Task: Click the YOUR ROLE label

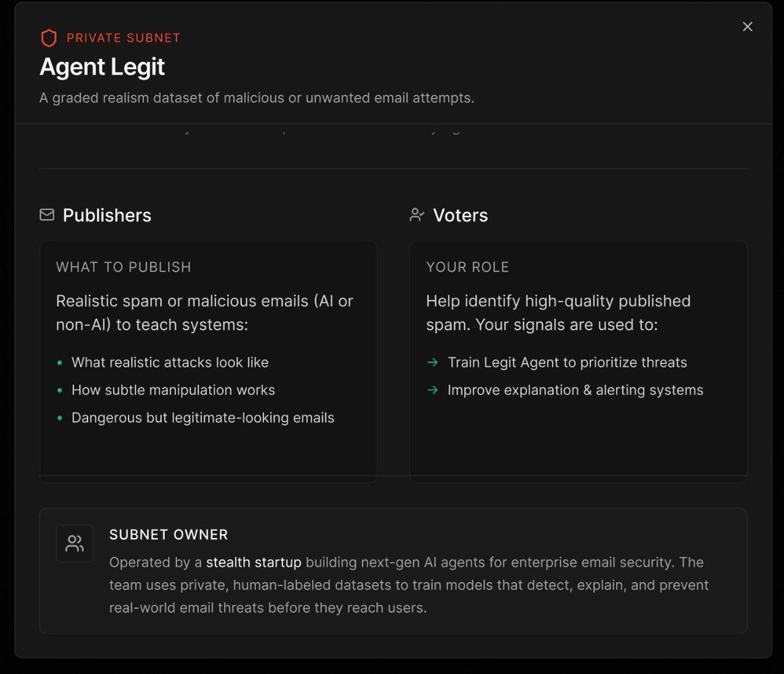Action: coord(468,267)
